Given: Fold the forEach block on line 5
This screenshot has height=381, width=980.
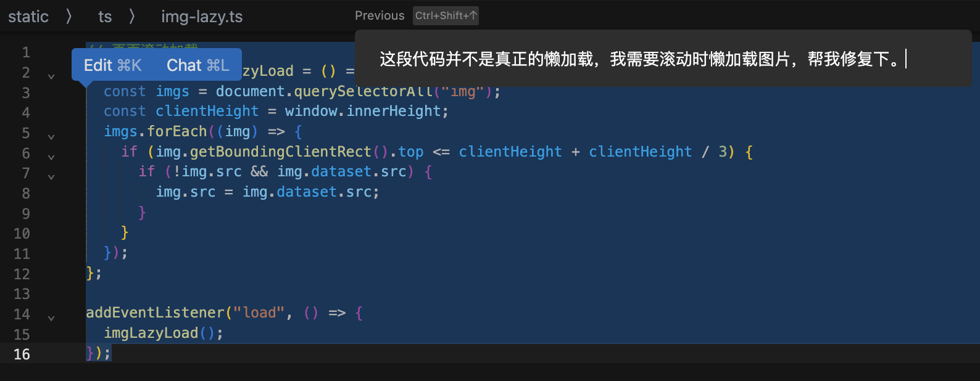Looking at the screenshot, I should (x=51, y=137).
